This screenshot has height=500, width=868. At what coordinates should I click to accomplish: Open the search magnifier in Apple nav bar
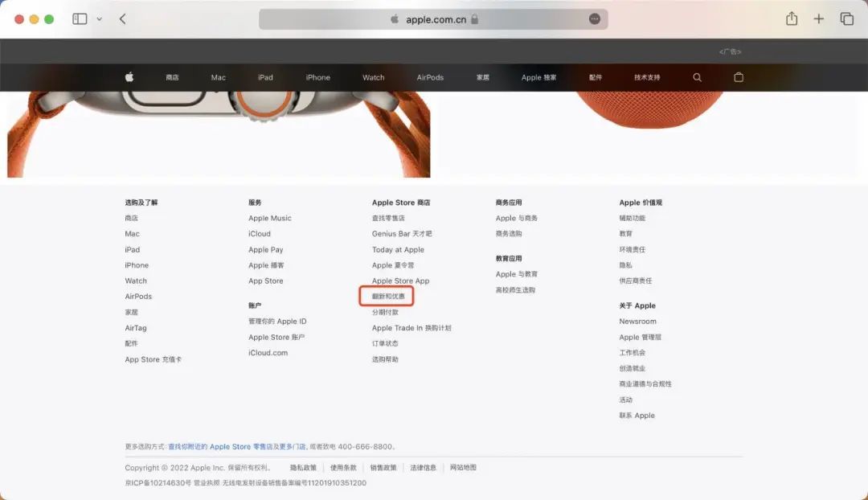[697, 77]
